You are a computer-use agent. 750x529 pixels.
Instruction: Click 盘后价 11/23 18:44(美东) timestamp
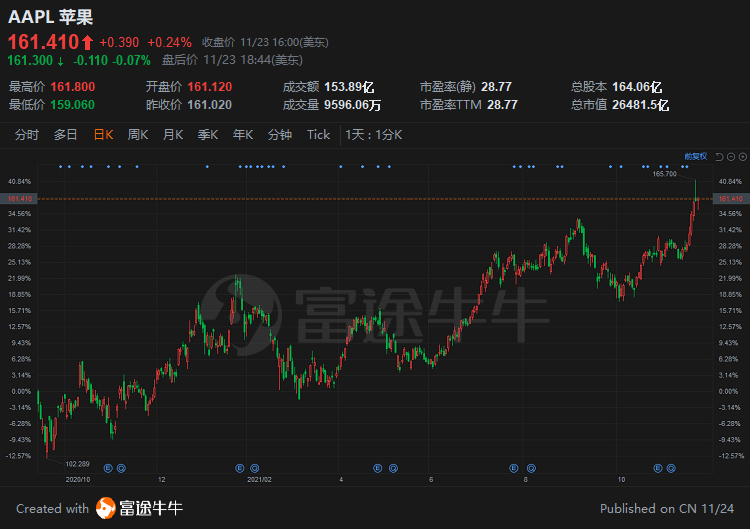point(232,60)
